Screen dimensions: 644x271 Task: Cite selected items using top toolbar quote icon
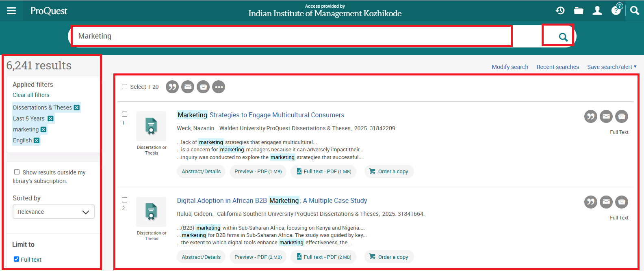pyautogui.click(x=172, y=87)
